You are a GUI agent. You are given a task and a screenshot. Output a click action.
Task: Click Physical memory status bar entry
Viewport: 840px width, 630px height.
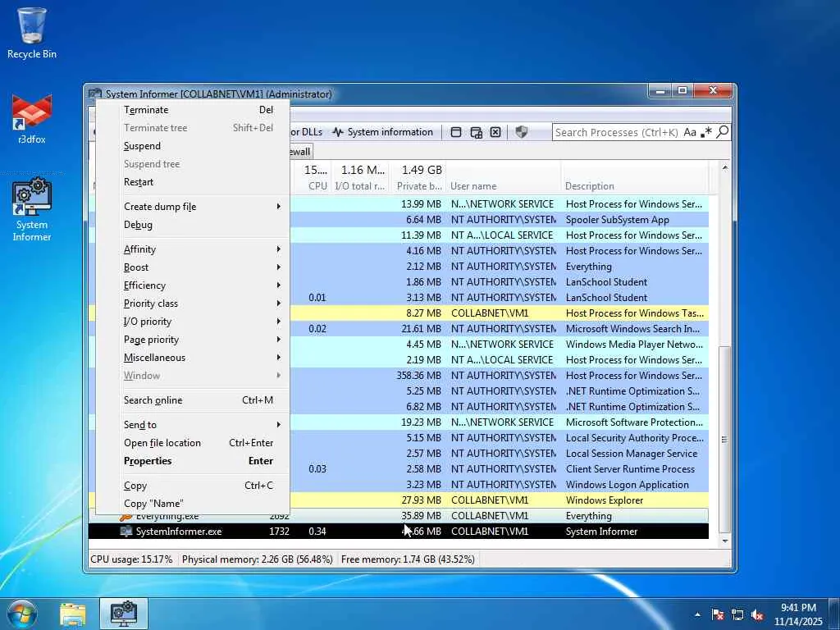(x=257, y=559)
